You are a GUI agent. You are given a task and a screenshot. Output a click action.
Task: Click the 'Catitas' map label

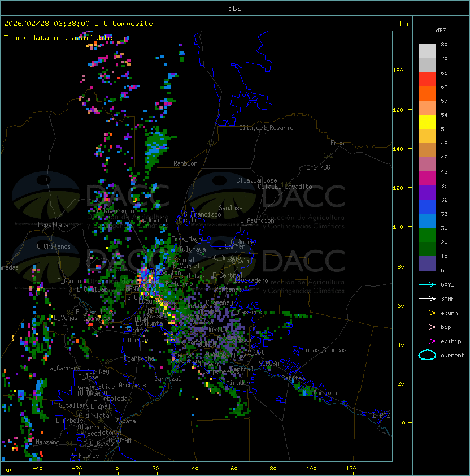click(x=293, y=378)
